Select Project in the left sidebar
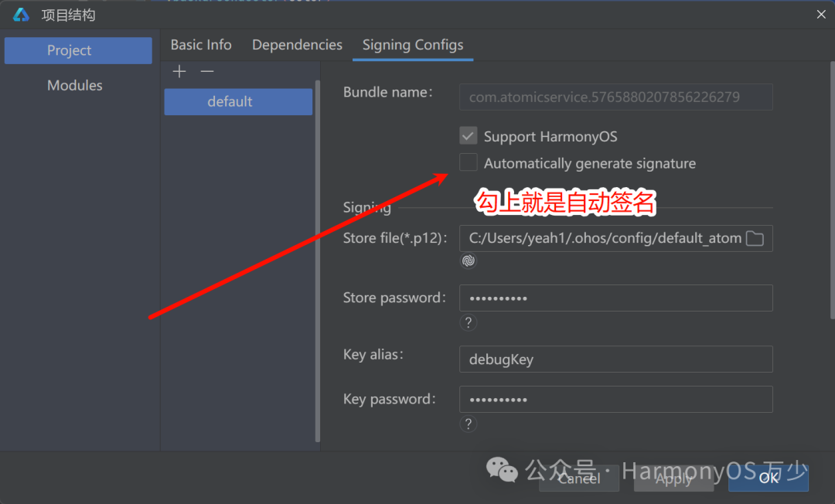Image resolution: width=835 pixels, height=504 pixels. 78,50
